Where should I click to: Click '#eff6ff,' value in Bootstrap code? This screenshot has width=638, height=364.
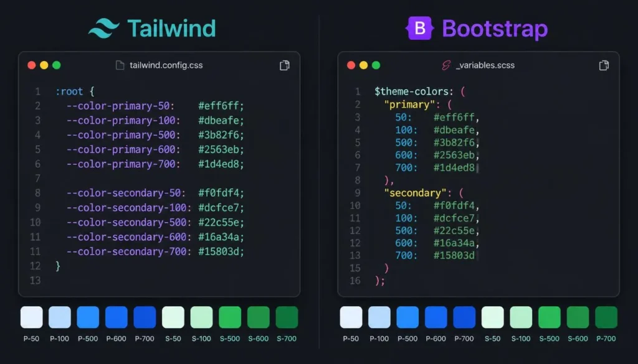[x=457, y=118]
